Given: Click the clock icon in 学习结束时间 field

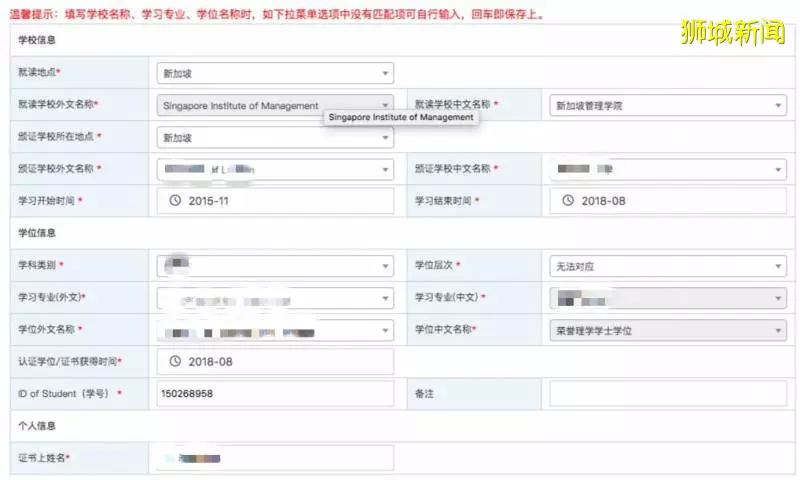Looking at the screenshot, I should [x=568, y=200].
